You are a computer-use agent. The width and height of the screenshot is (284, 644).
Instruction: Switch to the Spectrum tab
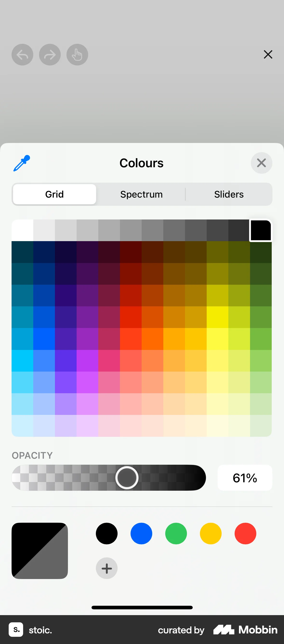(141, 194)
